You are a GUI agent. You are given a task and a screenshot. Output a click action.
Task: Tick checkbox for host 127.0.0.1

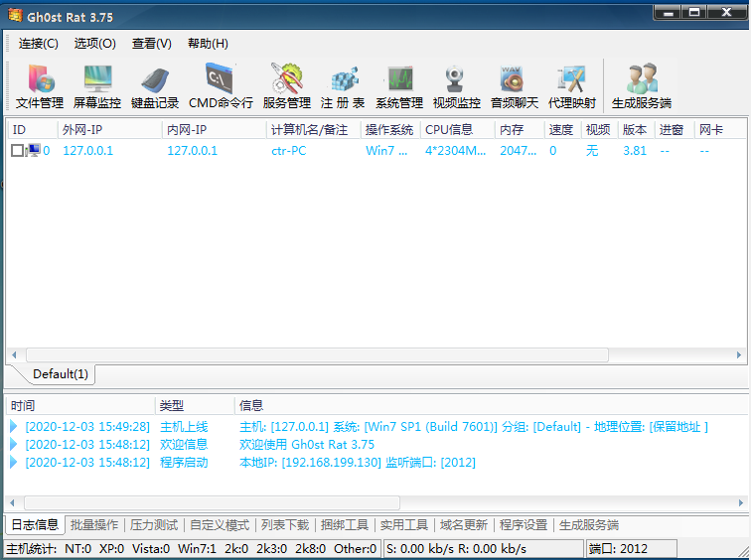[17, 150]
